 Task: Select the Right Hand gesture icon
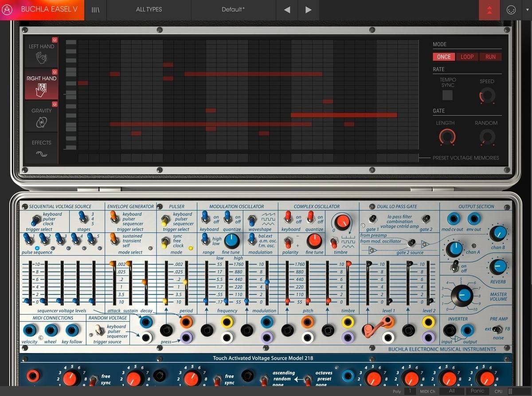41,89
